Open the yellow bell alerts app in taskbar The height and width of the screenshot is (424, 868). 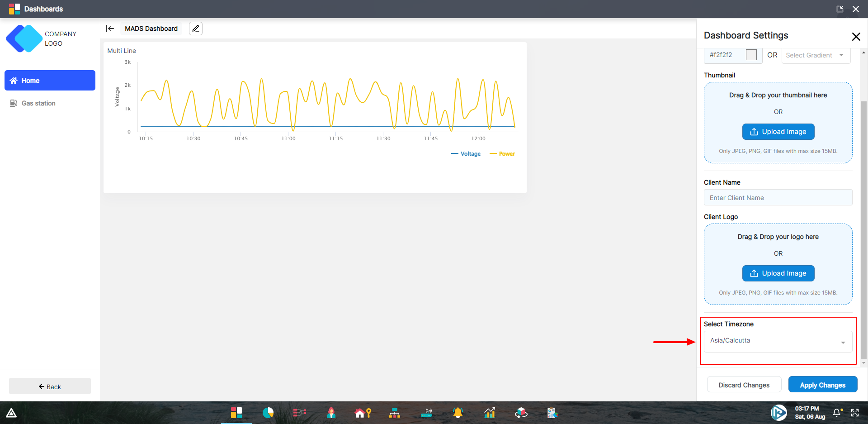[458, 413]
